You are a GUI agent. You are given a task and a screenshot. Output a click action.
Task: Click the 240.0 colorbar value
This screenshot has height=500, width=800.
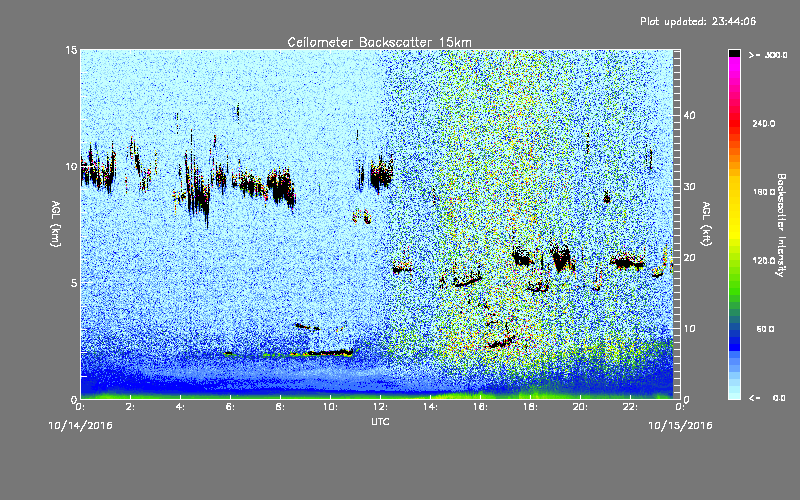click(764, 123)
